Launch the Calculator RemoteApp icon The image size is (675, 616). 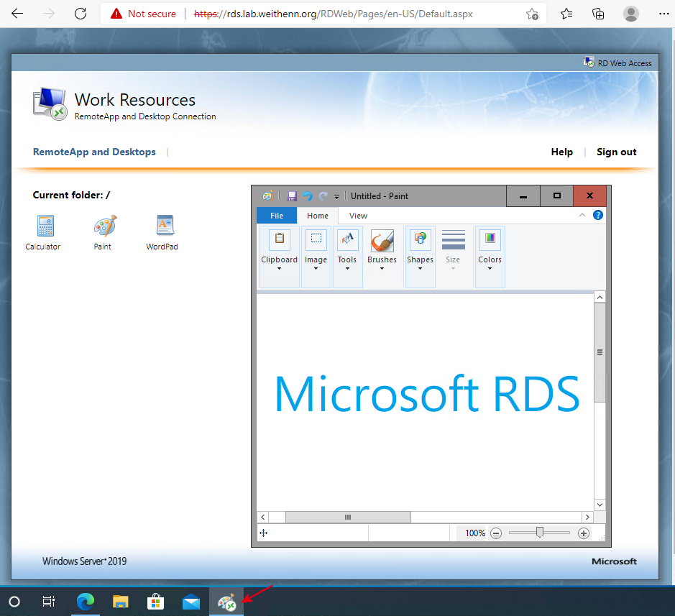[x=45, y=226]
